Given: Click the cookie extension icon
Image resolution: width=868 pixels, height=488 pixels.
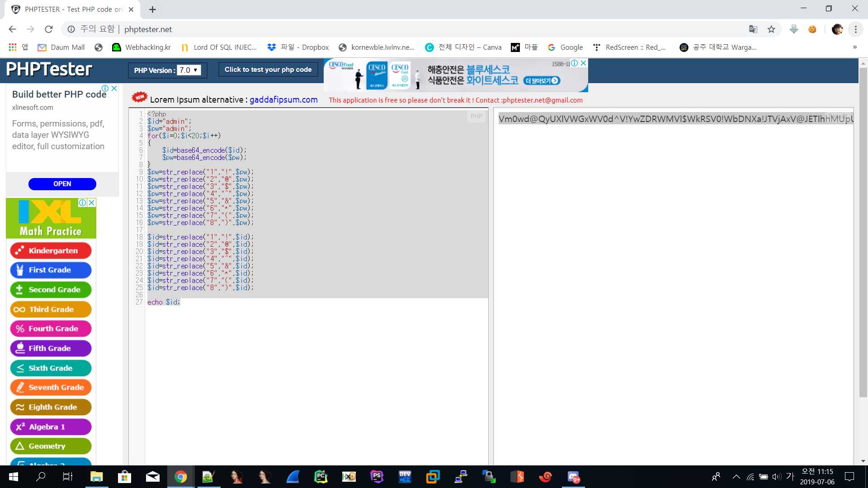Looking at the screenshot, I should coord(812,29).
